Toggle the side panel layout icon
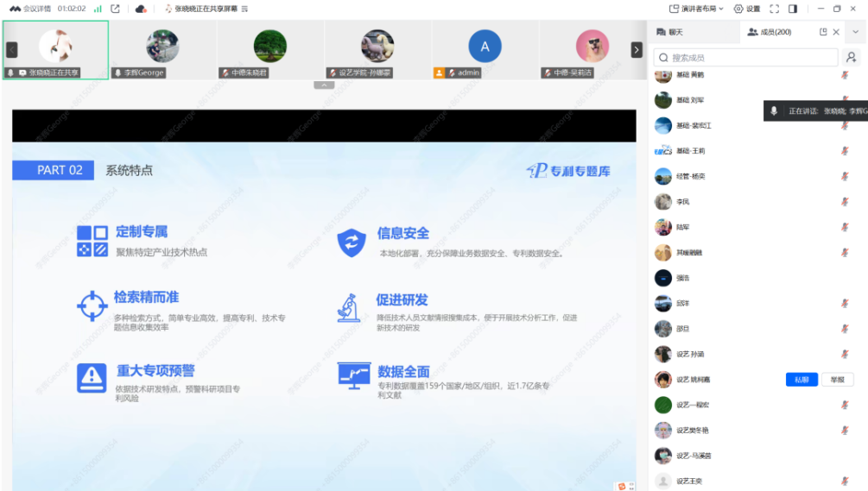 (793, 9)
